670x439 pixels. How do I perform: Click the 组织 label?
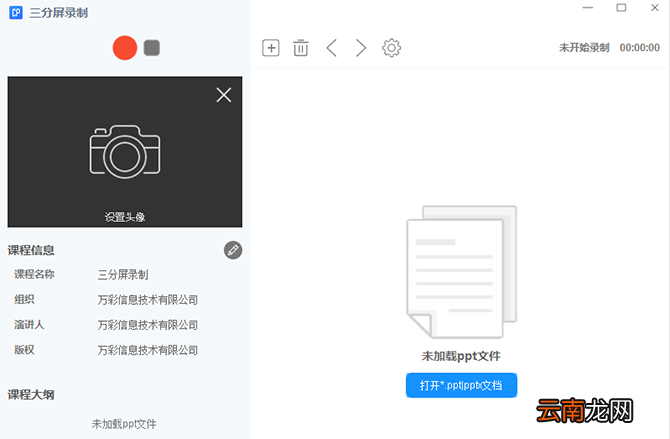pyautogui.click(x=24, y=299)
